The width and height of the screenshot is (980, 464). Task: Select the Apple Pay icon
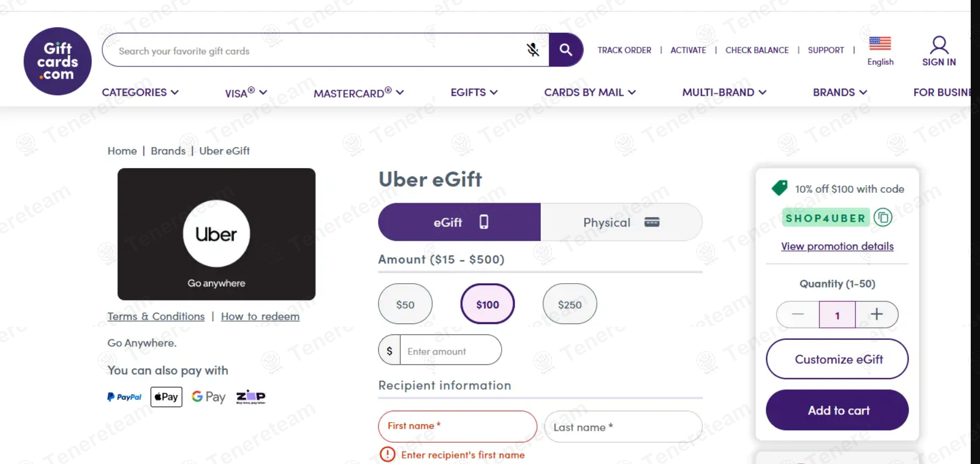pos(166,396)
